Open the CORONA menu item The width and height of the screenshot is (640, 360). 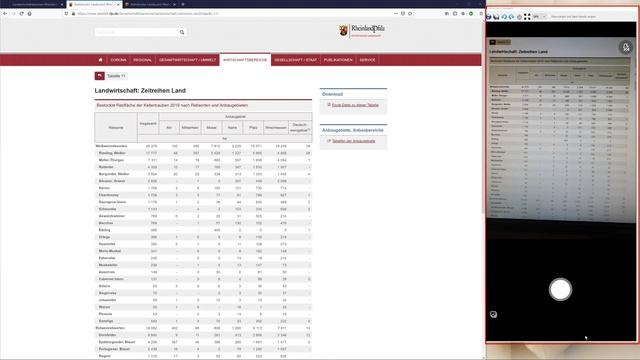tap(118, 60)
